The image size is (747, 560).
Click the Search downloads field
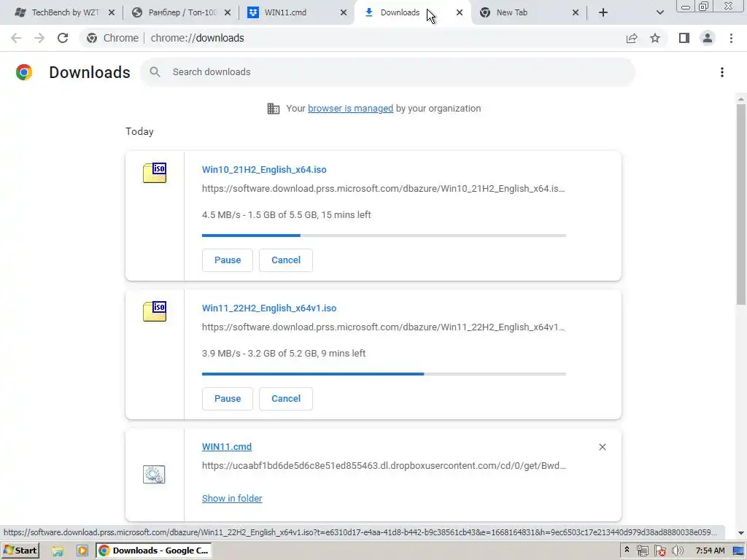pyautogui.click(x=388, y=72)
